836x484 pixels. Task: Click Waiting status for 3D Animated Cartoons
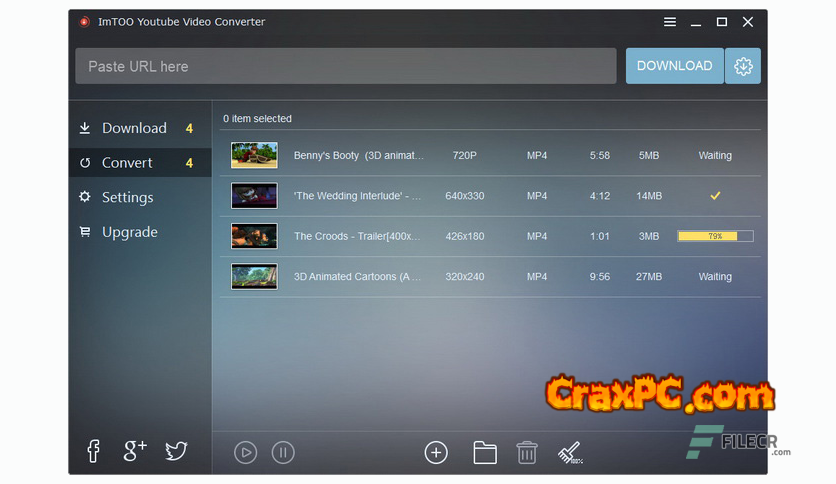[x=715, y=277]
